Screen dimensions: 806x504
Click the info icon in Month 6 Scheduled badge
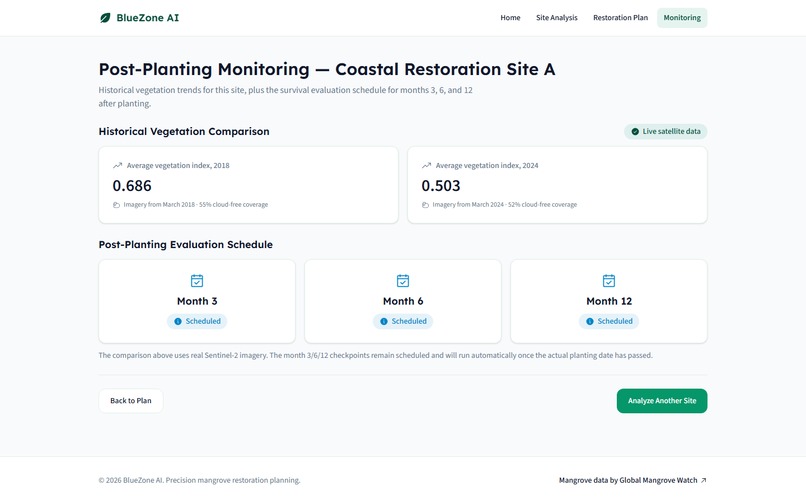pyautogui.click(x=384, y=321)
